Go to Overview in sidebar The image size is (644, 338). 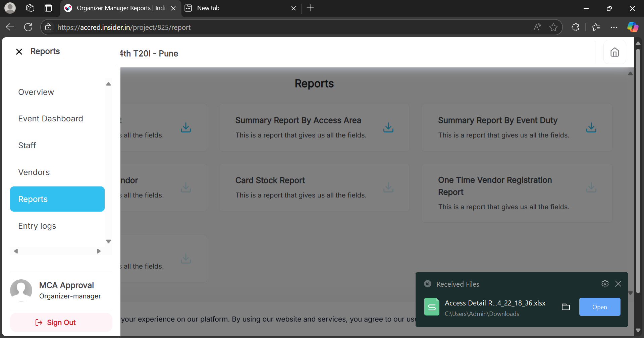pos(36,92)
